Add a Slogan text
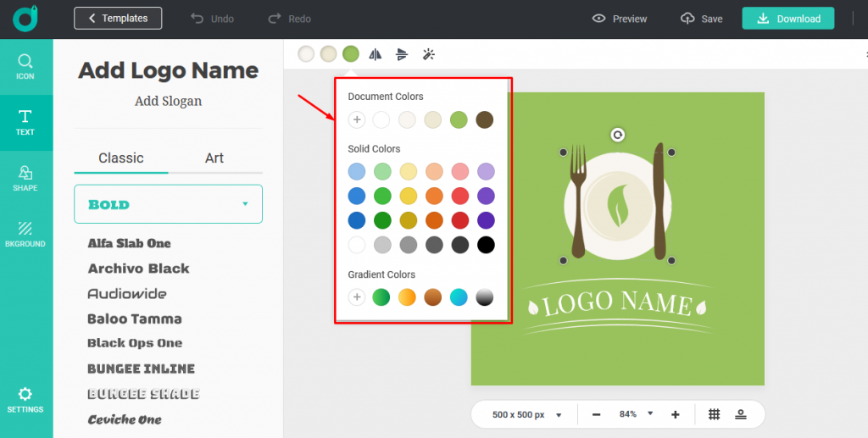The image size is (868, 438). 169,101
